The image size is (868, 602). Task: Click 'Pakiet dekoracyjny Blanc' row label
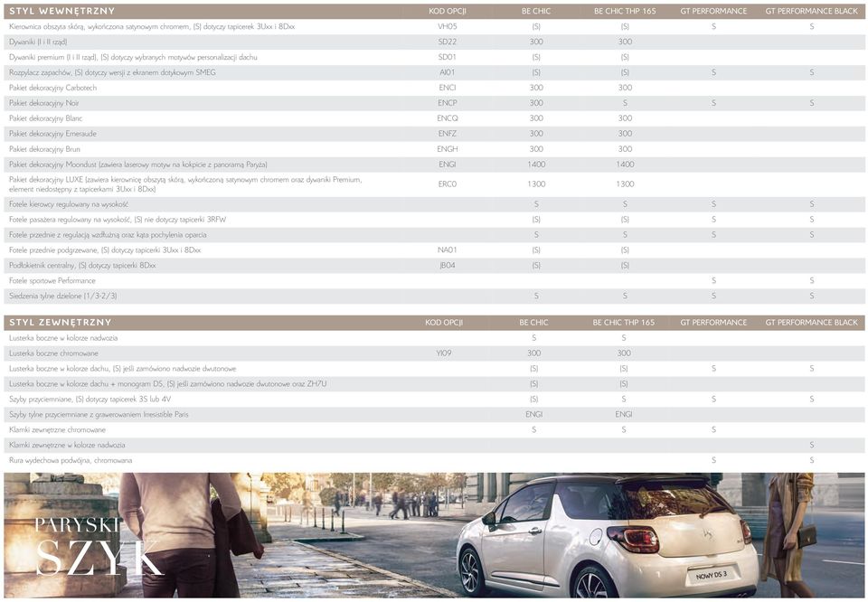click(x=45, y=118)
